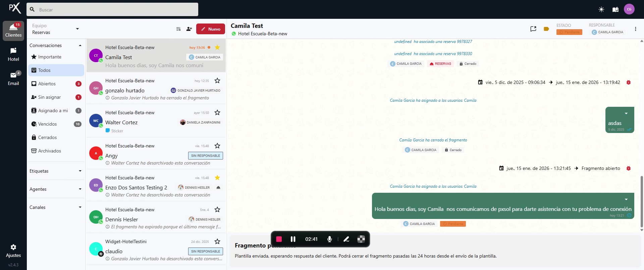644x270 pixels.
Task: Click the Pendiente status badge in header
Action: [569, 32]
